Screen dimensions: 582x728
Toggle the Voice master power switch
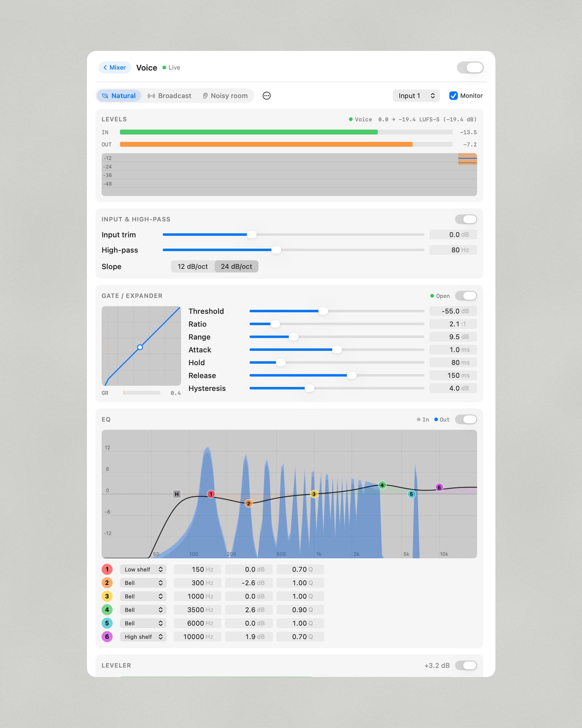click(x=470, y=67)
